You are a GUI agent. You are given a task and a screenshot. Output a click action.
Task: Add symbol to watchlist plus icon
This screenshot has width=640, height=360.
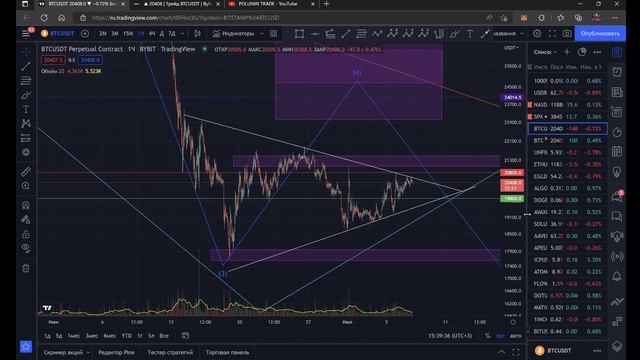[567, 52]
